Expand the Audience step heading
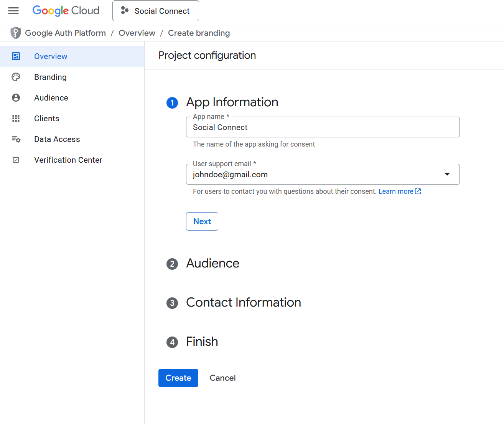Screen dimensions: 504x424 [212, 263]
